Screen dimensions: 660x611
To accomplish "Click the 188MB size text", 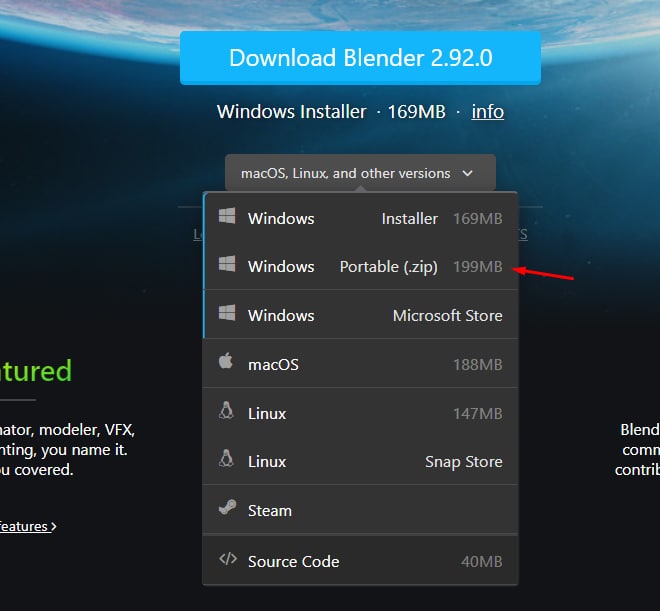I will point(478,364).
